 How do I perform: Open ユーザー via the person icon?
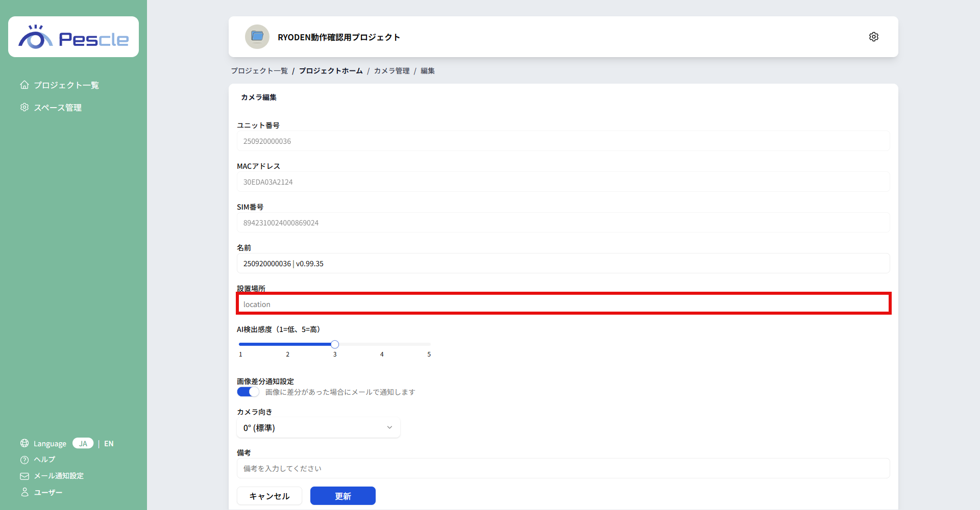pos(24,492)
